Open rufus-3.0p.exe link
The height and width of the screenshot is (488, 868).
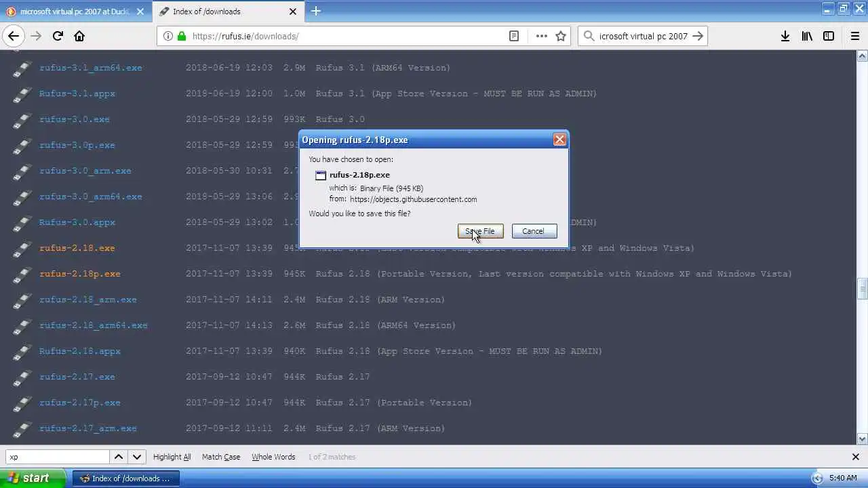pos(77,145)
